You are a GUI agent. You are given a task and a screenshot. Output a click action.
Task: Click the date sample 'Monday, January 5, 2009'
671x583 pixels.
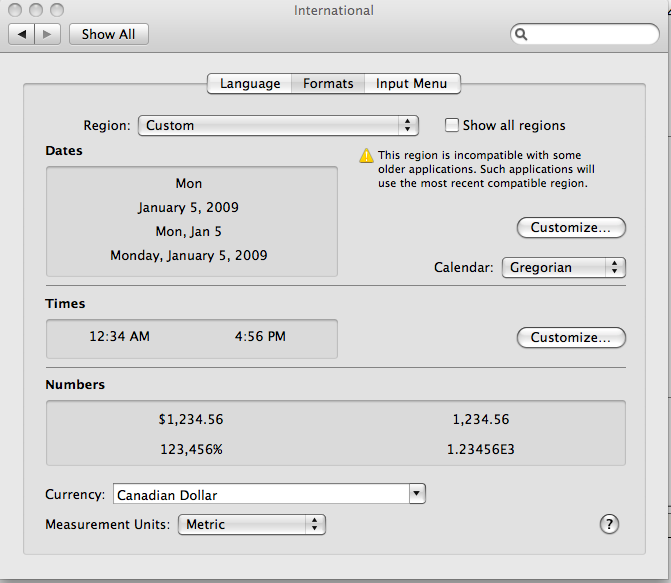(189, 256)
